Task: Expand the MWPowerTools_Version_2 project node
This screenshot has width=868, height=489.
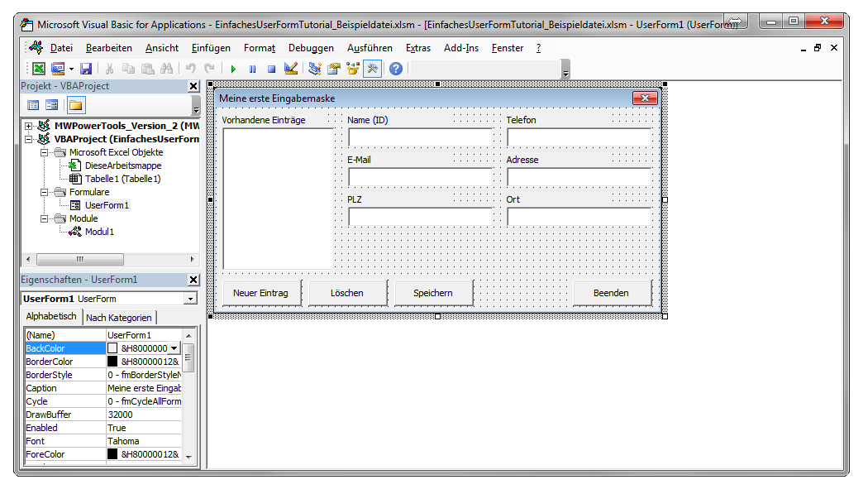Action: click(x=29, y=126)
